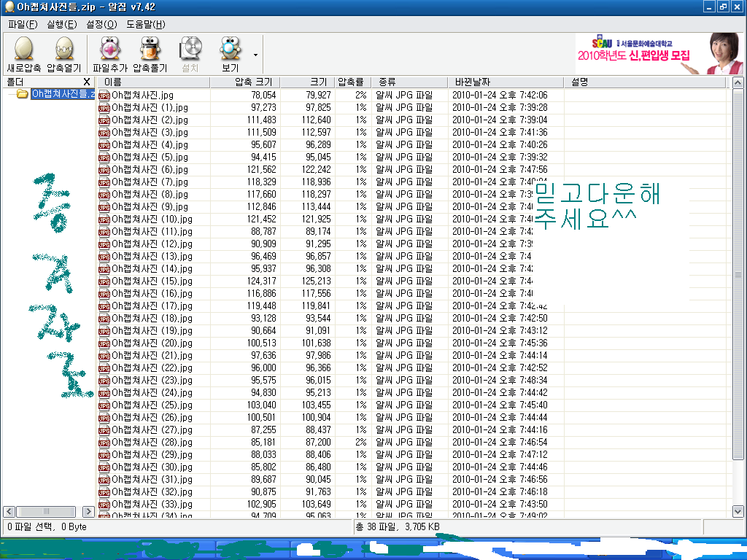Image resolution: width=747 pixels, height=560 pixels.
Task: Select the Oh캡쳐사진들 folder in tree
Action: pyautogui.click(x=62, y=94)
